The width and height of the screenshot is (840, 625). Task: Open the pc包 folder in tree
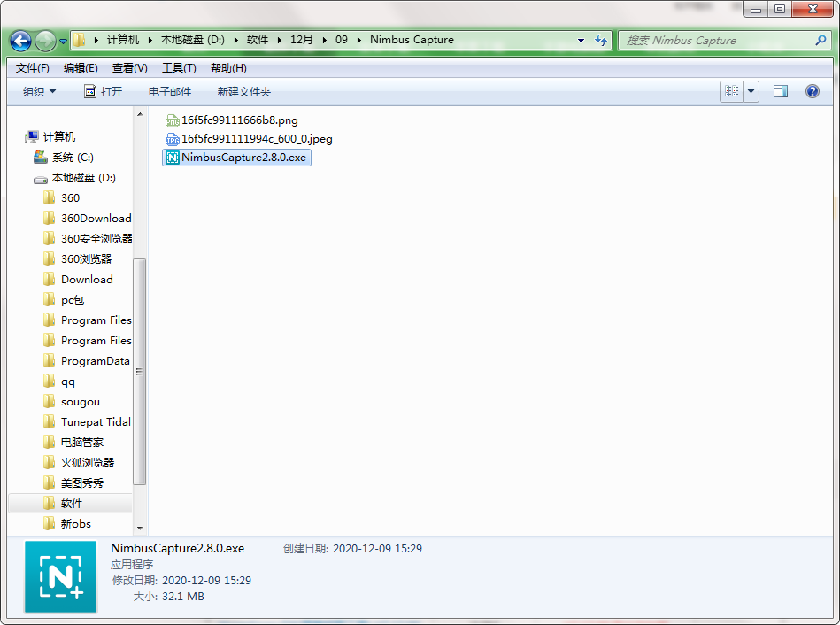tap(63, 299)
